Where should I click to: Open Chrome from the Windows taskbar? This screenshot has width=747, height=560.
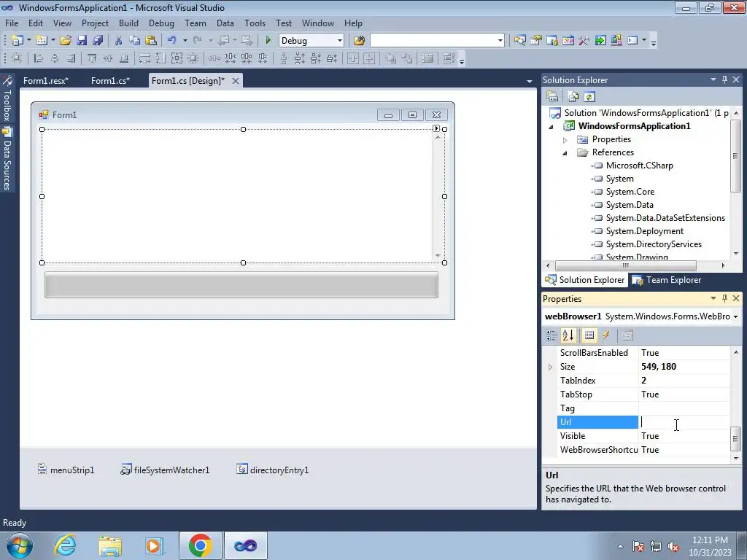pos(200,545)
